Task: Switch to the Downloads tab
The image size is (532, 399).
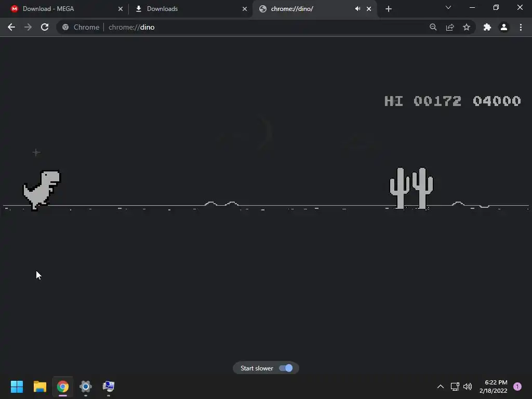Action: [x=190, y=9]
